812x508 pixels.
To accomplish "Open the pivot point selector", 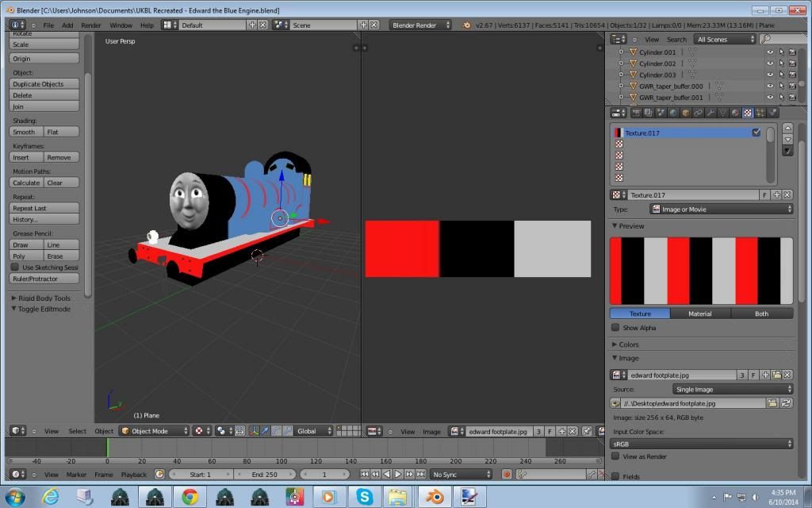I will point(224,431).
